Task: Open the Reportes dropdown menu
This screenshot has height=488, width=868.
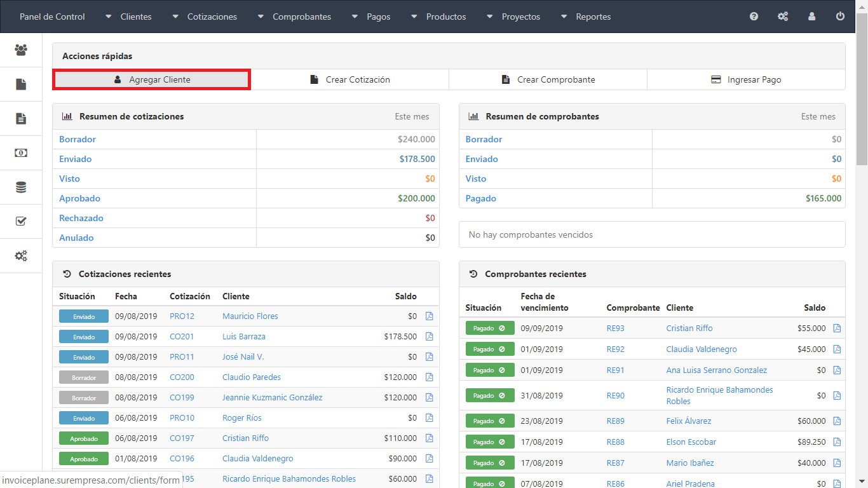Action: [x=586, y=17]
